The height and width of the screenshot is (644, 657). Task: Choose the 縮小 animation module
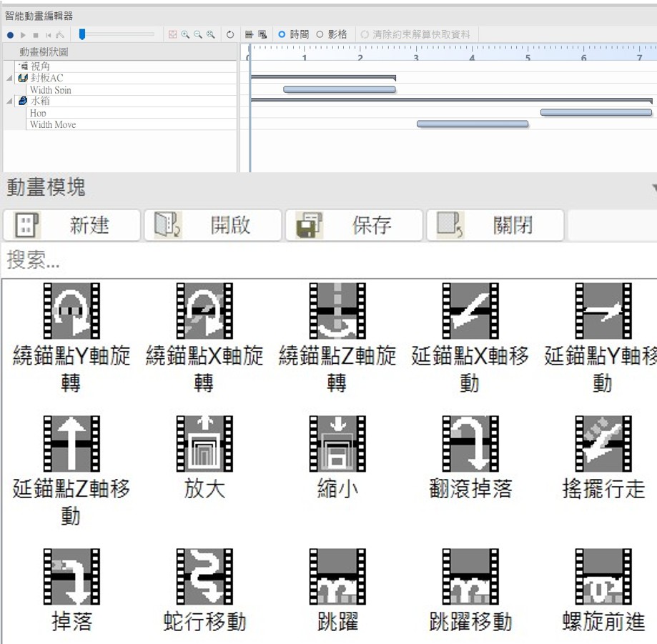click(x=337, y=444)
